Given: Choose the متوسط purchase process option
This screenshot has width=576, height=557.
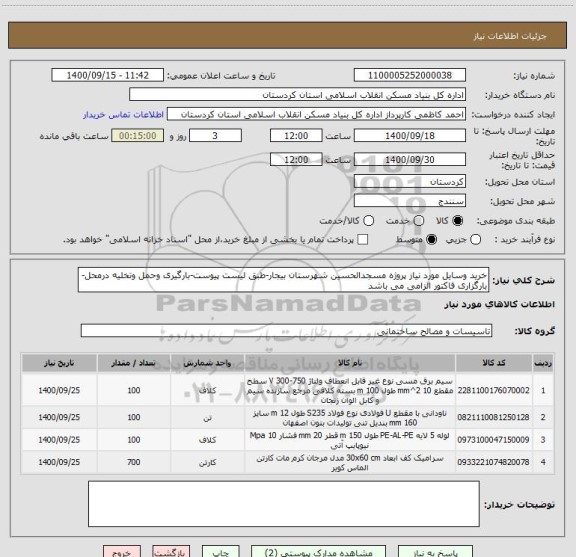Looking at the screenshot, I should [x=431, y=240].
